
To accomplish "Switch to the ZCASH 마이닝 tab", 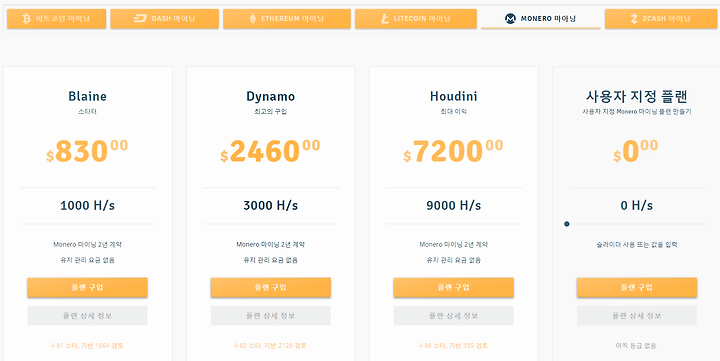I will pos(661,19).
